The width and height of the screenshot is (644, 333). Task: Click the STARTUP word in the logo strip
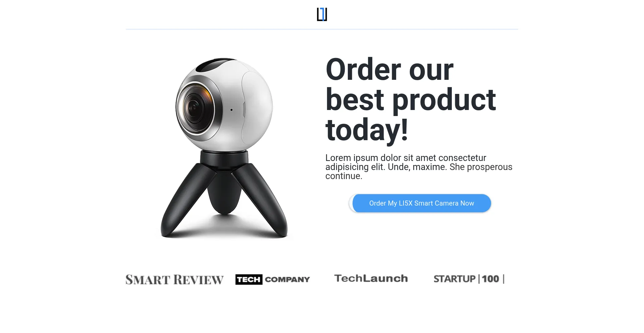click(454, 279)
